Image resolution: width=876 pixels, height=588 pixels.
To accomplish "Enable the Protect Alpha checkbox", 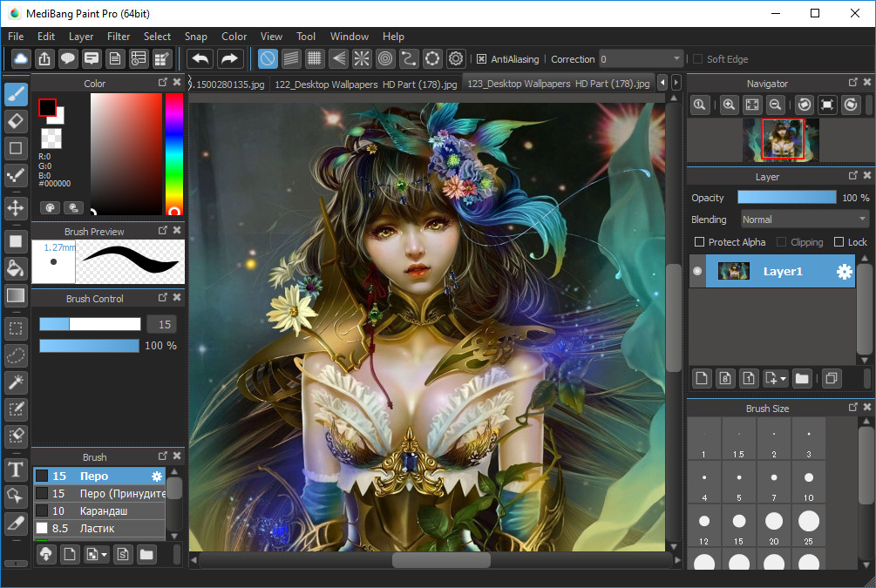I will coord(699,242).
